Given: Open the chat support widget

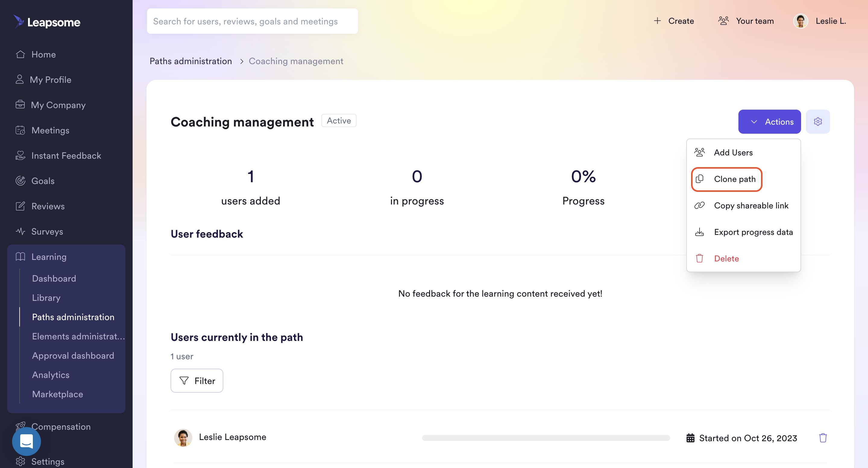Looking at the screenshot, I should click(26, 441).
